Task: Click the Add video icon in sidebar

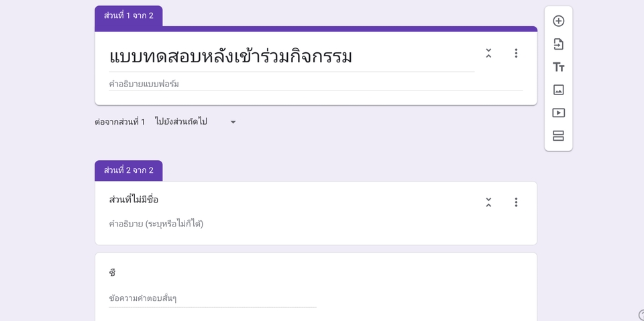Action: 558,113
